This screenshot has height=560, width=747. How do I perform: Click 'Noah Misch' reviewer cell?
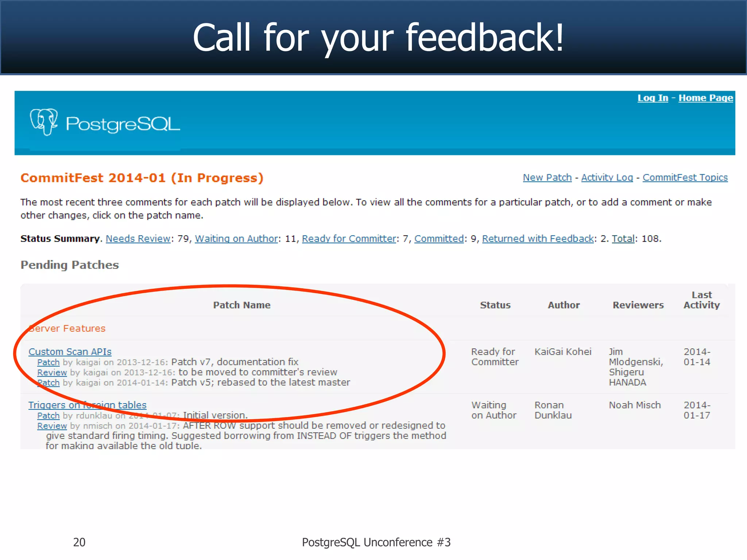tap(635, 405)
